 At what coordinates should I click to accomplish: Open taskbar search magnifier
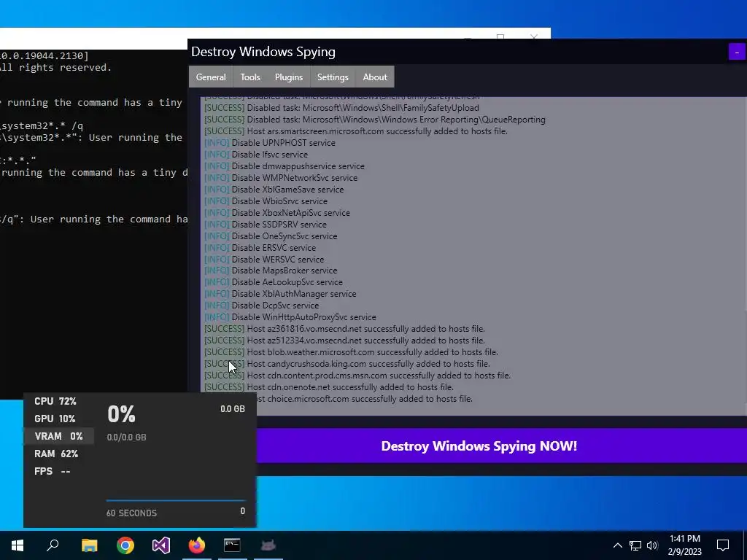[53, 545]
